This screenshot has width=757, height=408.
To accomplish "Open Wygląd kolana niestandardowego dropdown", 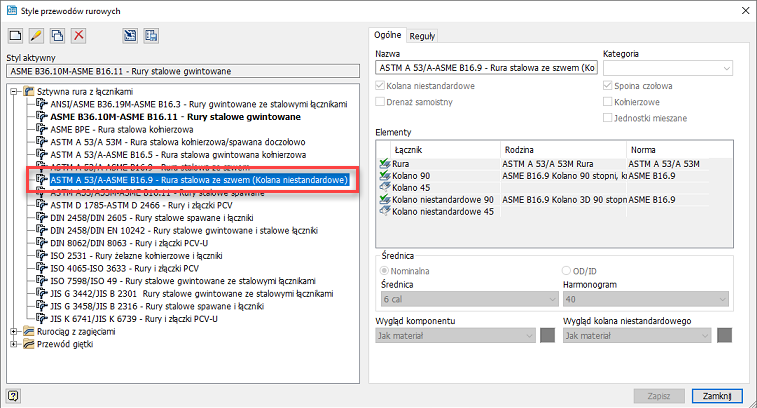I will [x=637, y=335].
